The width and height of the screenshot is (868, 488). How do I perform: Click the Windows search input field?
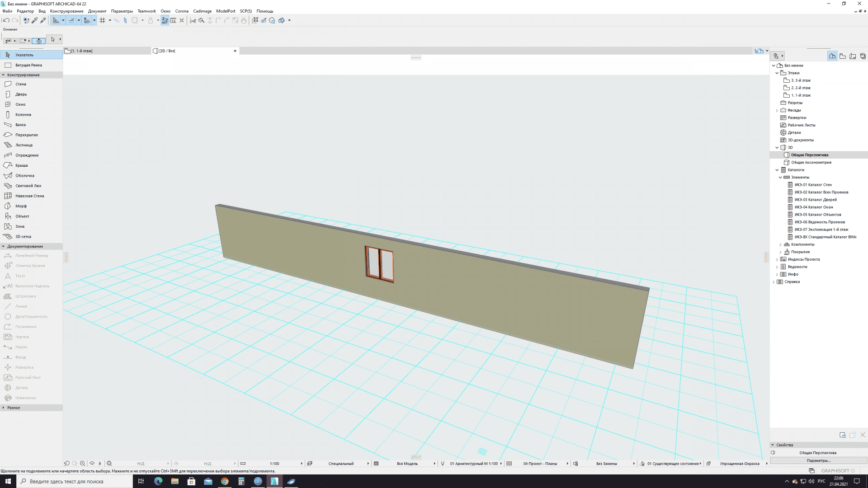pos(75,481)
